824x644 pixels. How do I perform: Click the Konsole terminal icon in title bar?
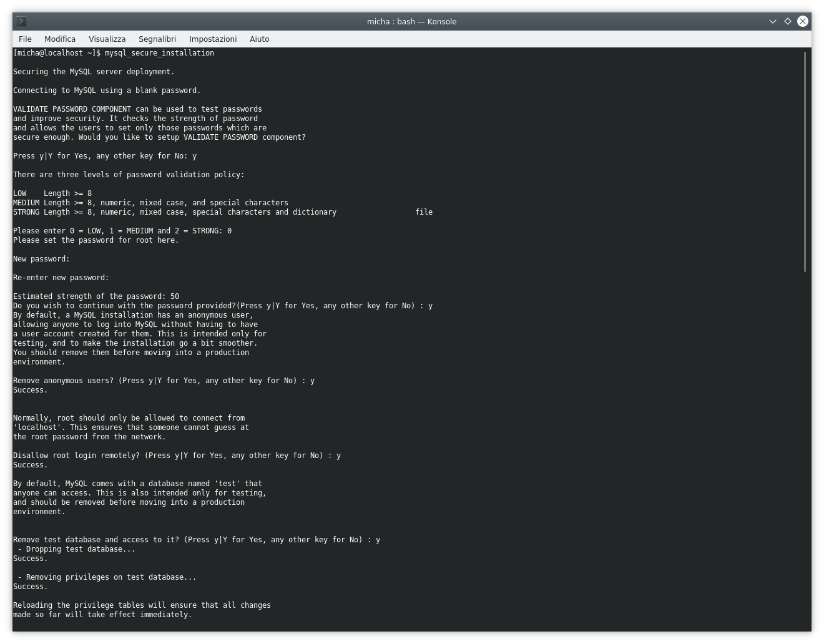pos(21,21)
